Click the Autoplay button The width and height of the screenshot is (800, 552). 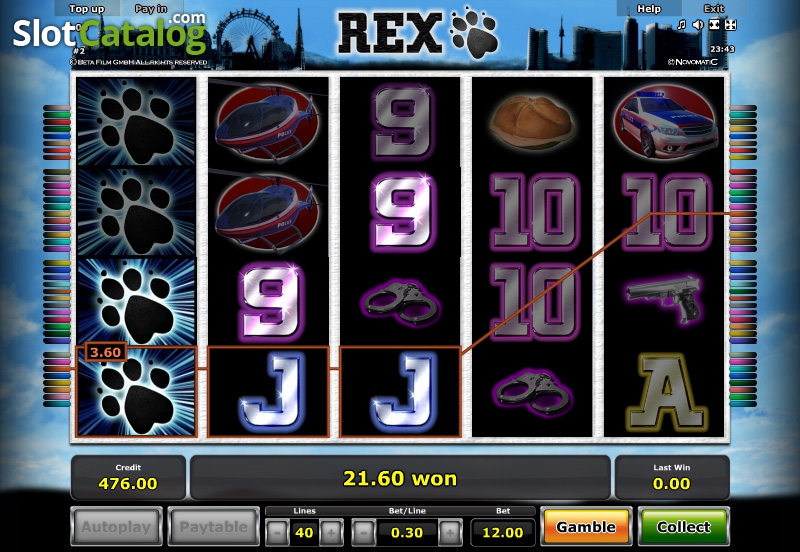tap(116, 526)
